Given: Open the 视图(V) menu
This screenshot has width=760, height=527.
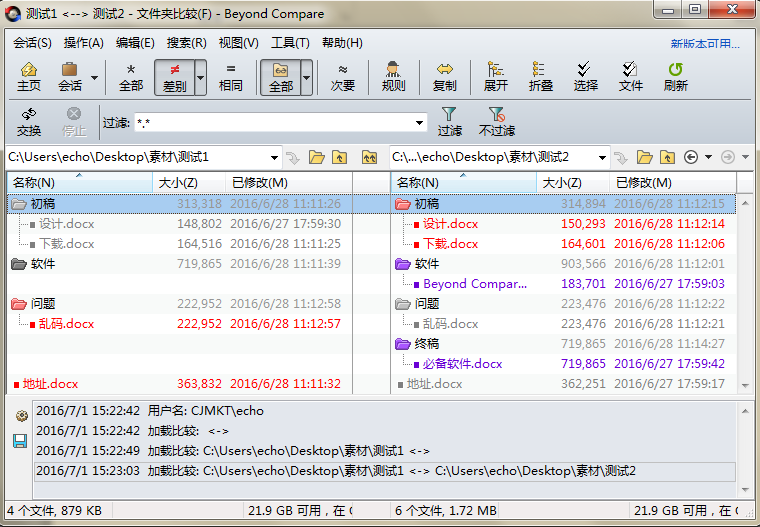Looking at the screenshot, I should [238, 43].
